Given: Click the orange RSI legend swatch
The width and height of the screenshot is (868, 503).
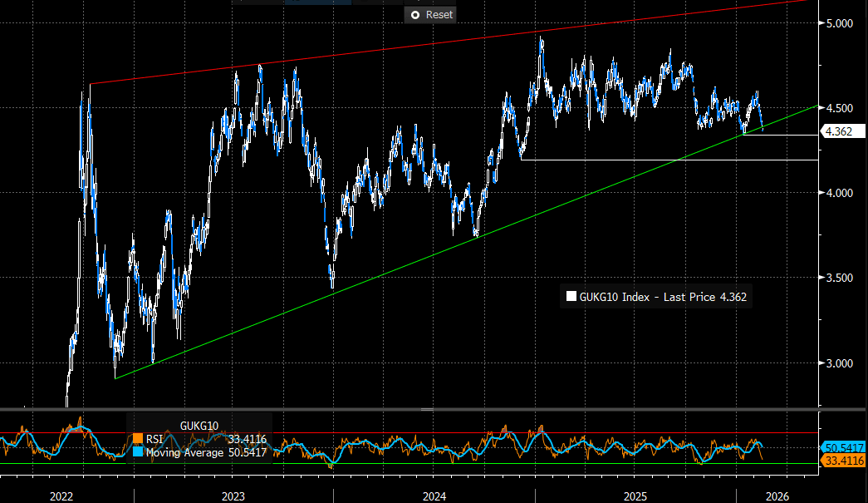Looking at the screenshot, I should click(138, 439).
